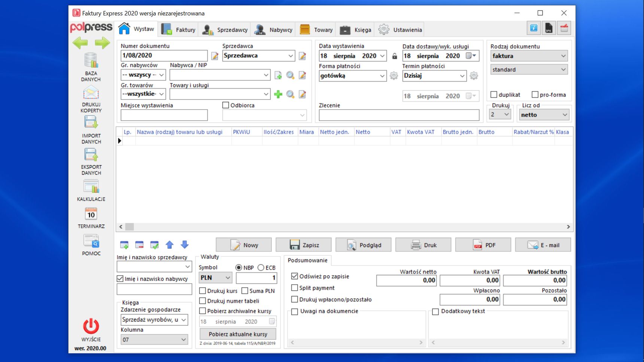This screenshot has height=362, width=644.
Task: Click the green plus add-item icon
Action: tap(278, 94)
